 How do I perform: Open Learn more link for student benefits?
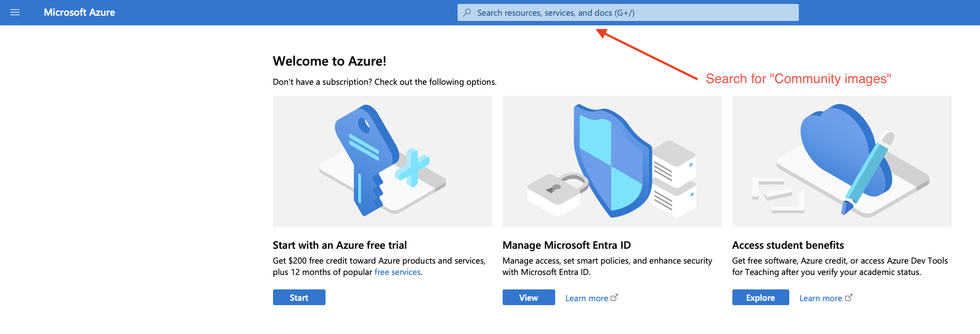click(x=820, y=298)
